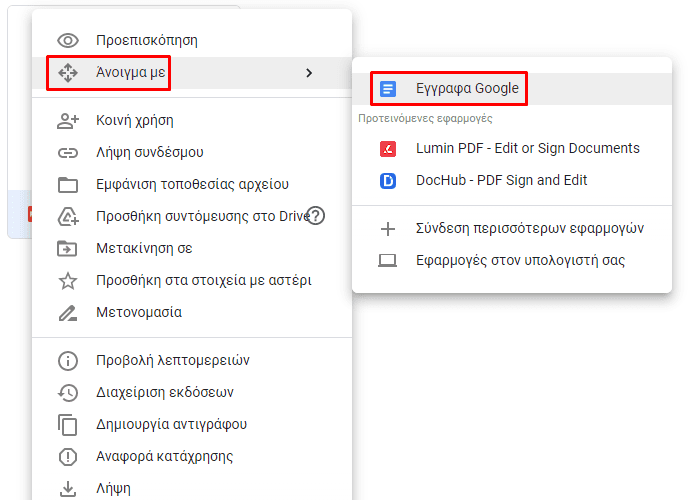Screen dimensions: 698x500
Task: Choose Διαχείριση εκδόσεων menu entry
Action: [192, 393]
